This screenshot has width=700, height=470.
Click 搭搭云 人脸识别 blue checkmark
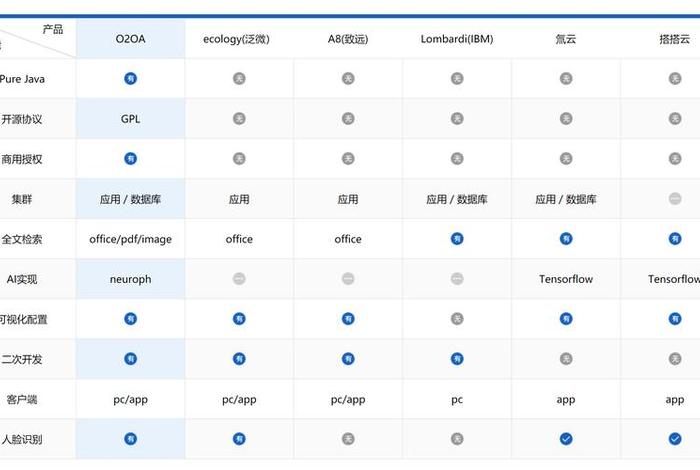pyautogui.click(x=675, y=439)
